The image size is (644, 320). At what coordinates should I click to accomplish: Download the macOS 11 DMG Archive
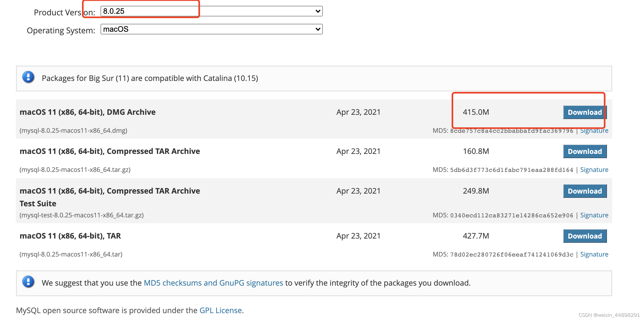click(584, 112)
